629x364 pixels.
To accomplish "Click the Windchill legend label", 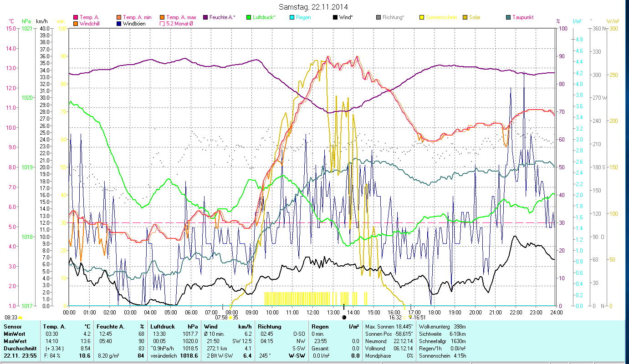I will 90,23.
